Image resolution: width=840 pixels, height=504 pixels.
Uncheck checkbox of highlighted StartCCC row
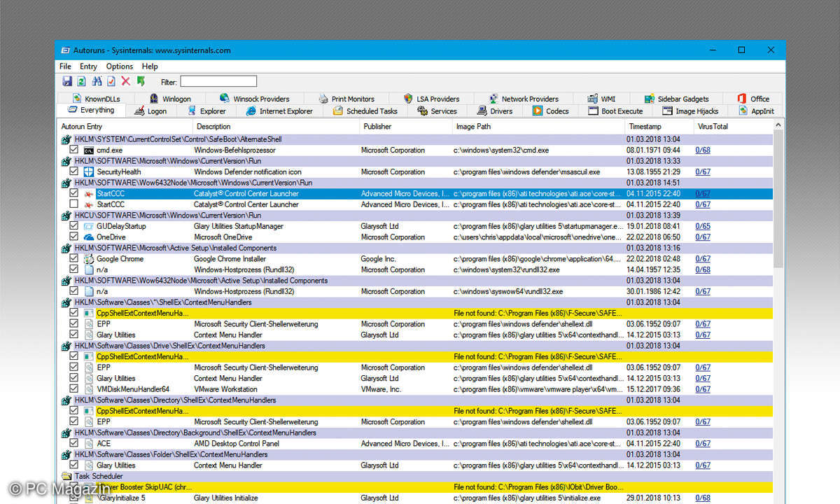coord(74,194)
